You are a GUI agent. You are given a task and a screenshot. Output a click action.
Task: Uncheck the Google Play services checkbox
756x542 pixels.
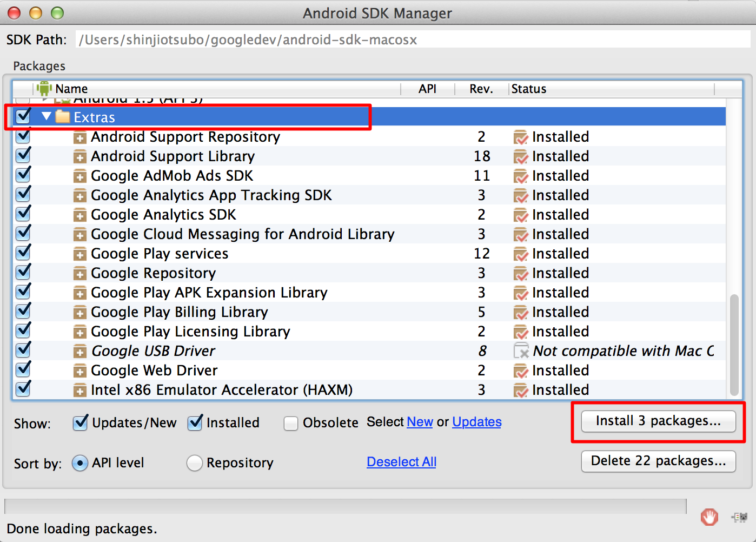[23, 253]
